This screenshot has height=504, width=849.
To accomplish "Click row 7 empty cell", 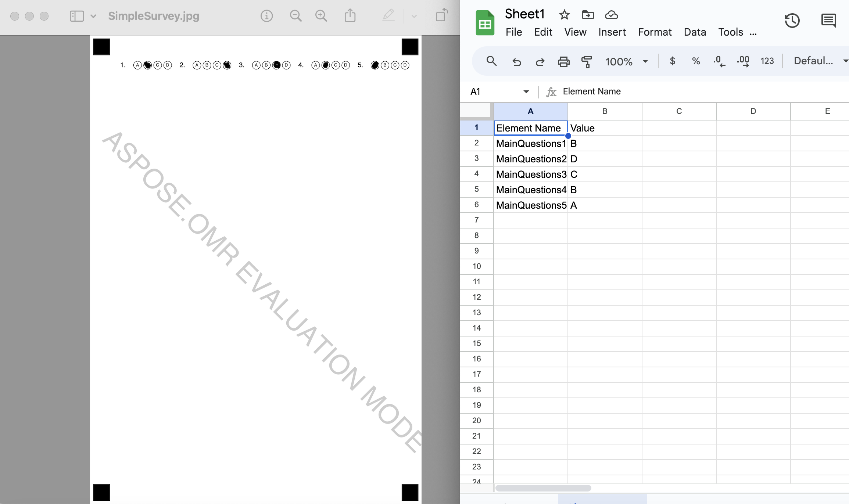I will (x=530, y=220).
